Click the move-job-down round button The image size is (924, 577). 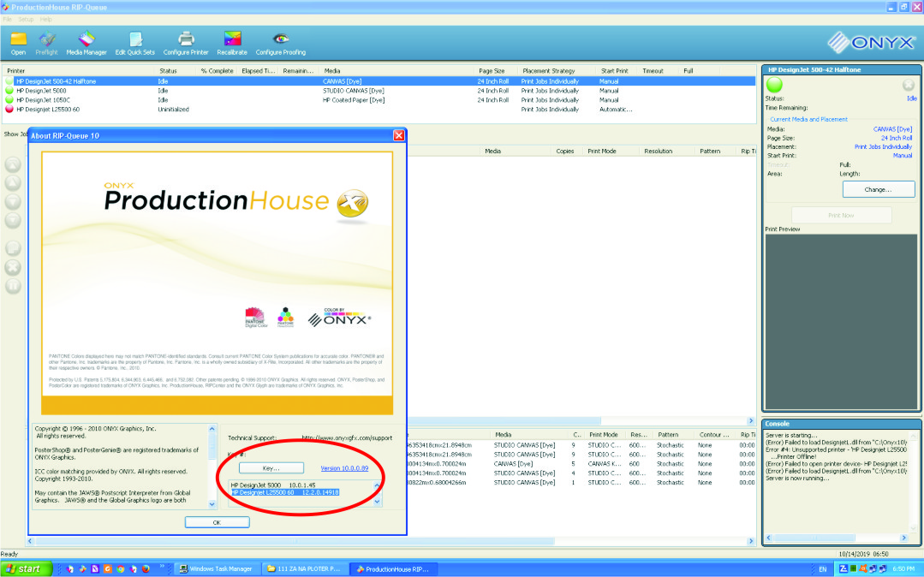pos(13,201)
